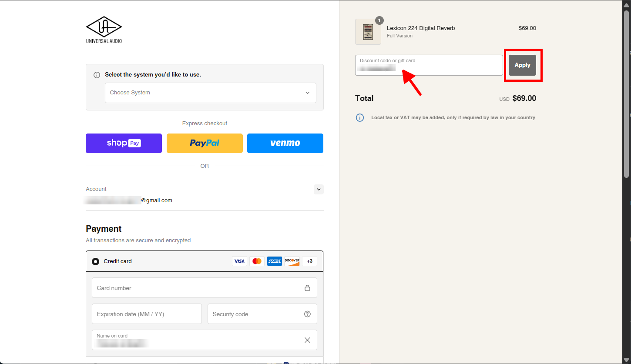
Task: Click the page vertical scrollbar
Action: (627, 94)
